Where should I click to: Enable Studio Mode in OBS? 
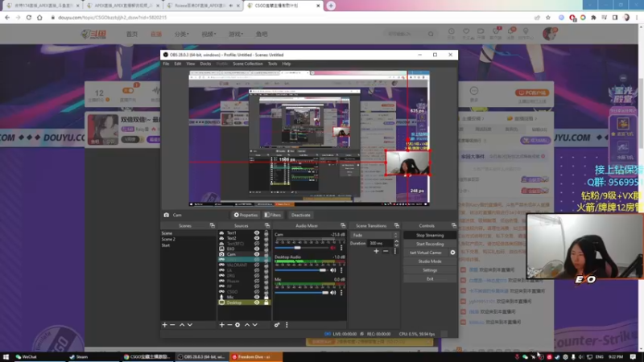pyautogui.click(x=430, y=261)
